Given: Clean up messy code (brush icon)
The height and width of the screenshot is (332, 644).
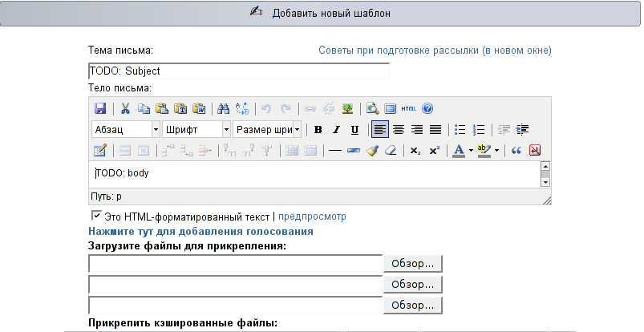Looking at the screenshot, I should [372, 151].
